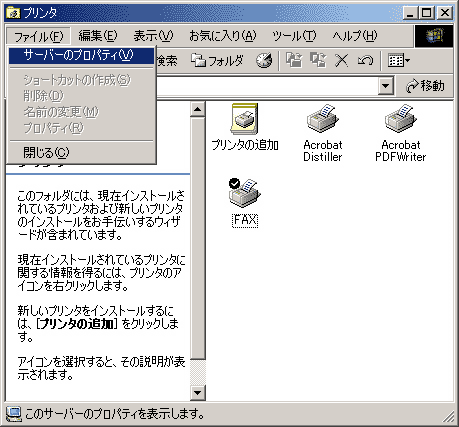Select the Acrobat Distiller printer icon
Image resolution: width=459 pixels, height=427 pixels.
(323, 133)
